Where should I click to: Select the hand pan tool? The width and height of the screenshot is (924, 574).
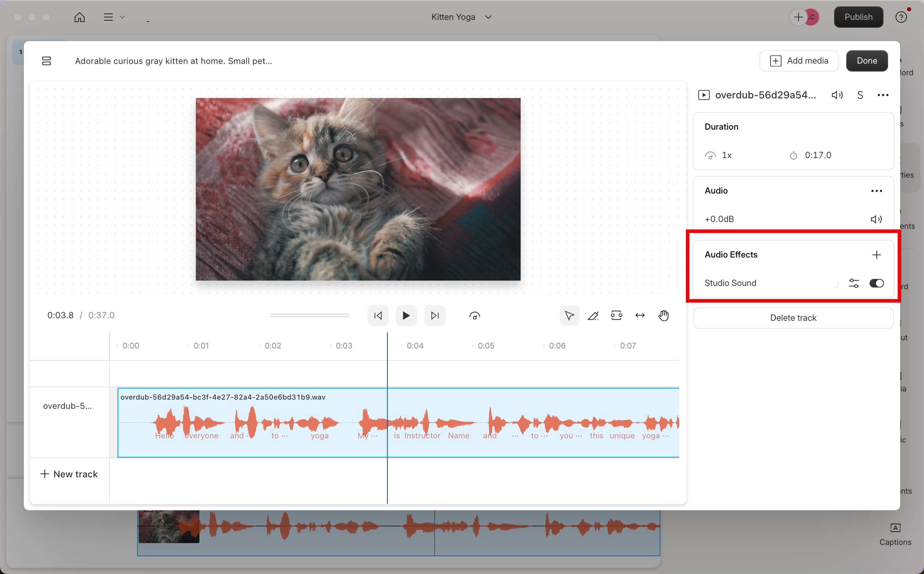663,315
